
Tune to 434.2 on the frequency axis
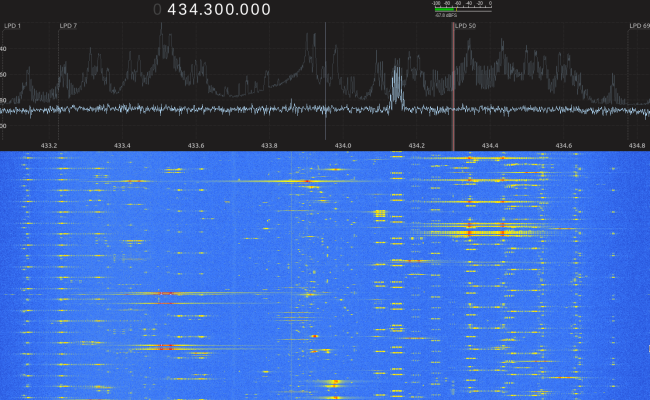coord(416,145)
